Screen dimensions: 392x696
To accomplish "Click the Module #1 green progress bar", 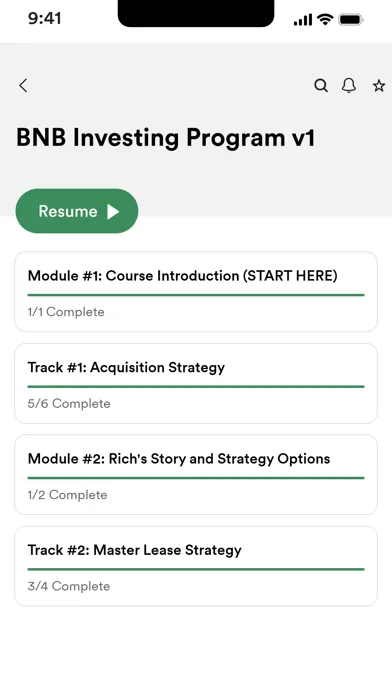I will 196,295.
